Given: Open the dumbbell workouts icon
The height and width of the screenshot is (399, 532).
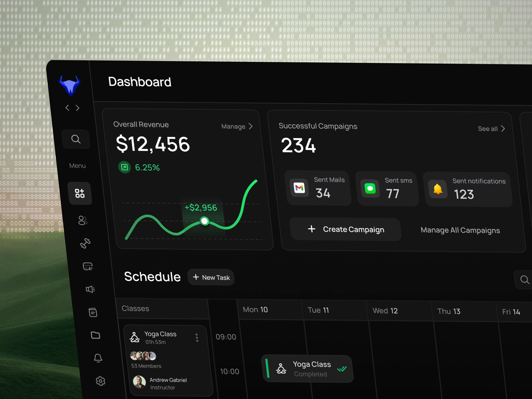Looking at the screenshot, I should click(x=85, y=243).
